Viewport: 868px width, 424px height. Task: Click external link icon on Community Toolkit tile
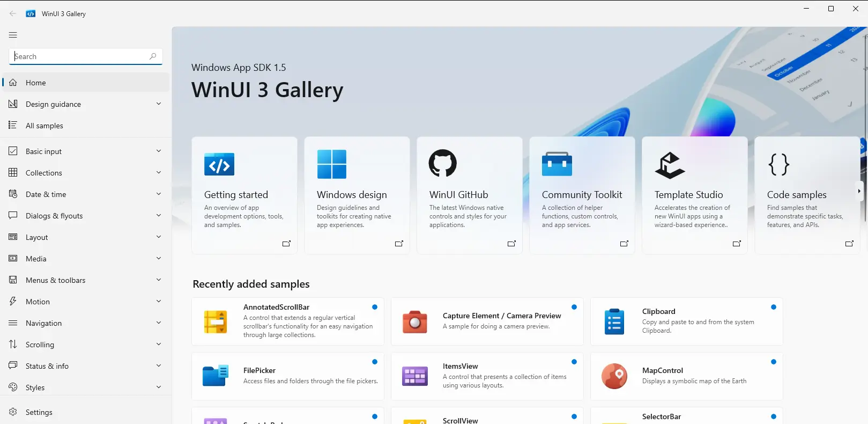pyautogui.click(x=624, y=244)
